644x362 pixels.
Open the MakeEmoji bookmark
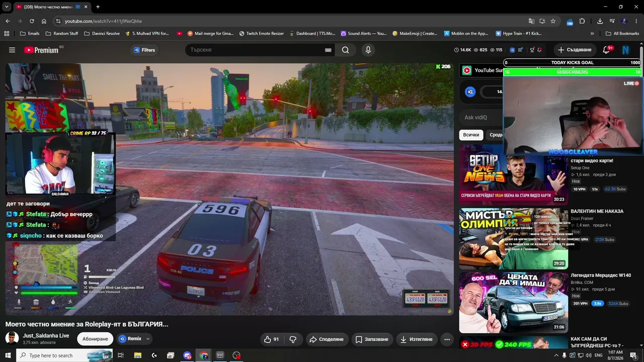click(415, 34)
